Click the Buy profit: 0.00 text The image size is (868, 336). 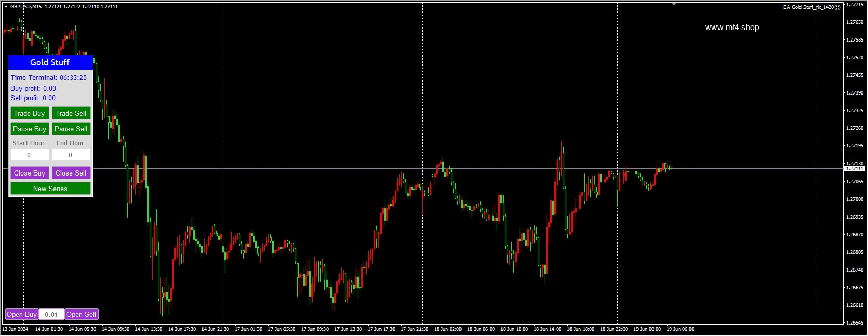33,89
